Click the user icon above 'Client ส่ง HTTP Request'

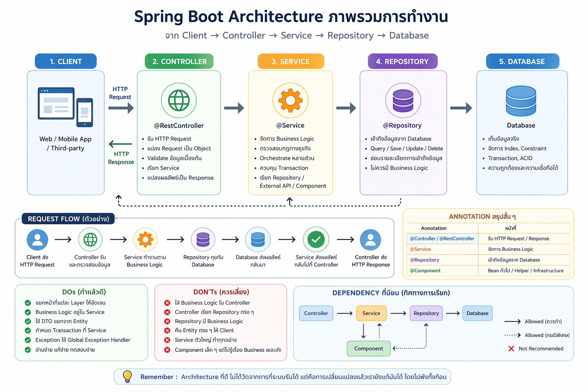pos(38,240)
